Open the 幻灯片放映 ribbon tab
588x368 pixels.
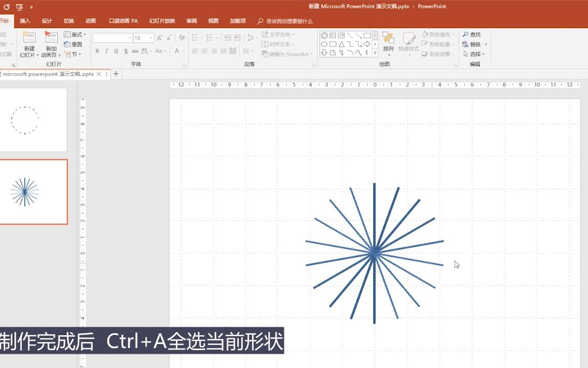[x=162, y=21]
